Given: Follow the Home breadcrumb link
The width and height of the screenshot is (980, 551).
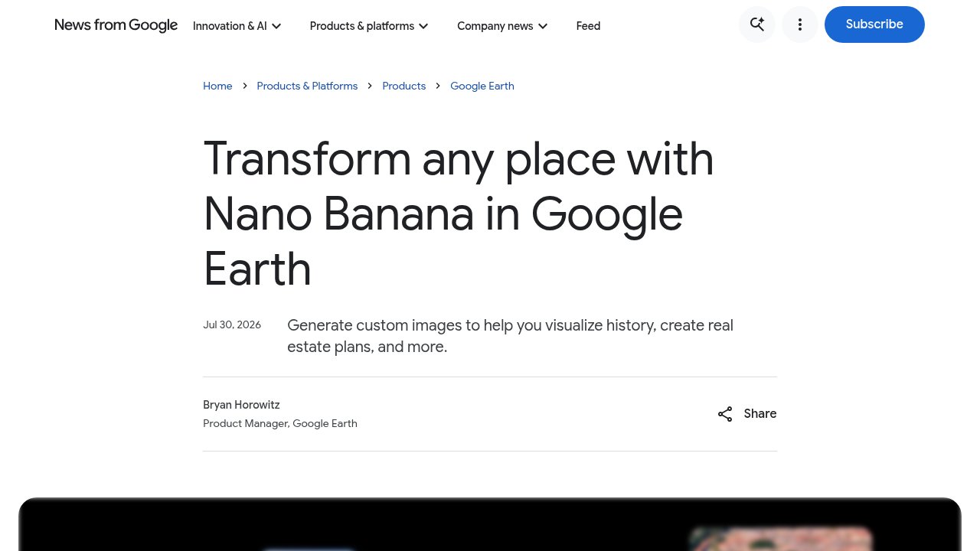Looking at the screenshot, I should click(x=217, y=86).
